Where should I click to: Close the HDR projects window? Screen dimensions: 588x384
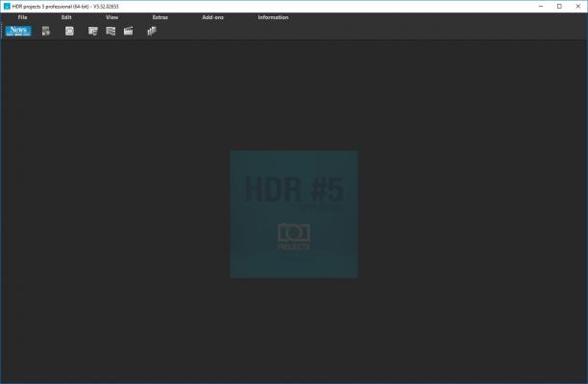pos(577,7)
